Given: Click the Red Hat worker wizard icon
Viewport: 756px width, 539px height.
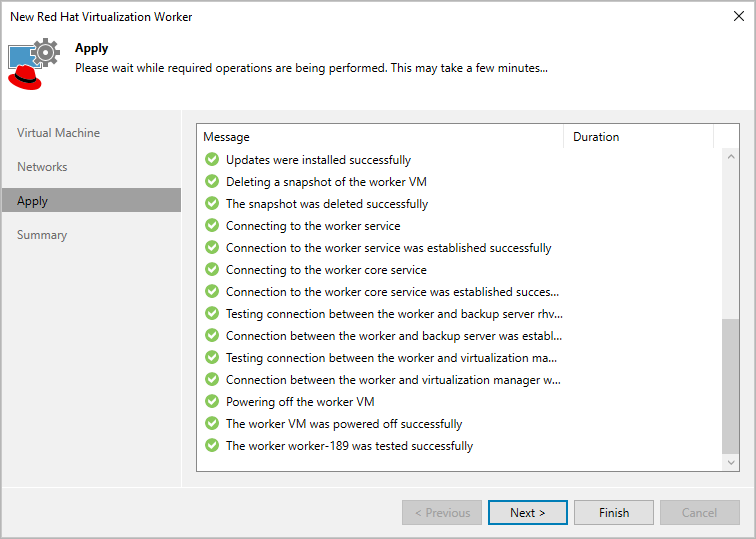Looking at the screenshot, I should point(34,64).
